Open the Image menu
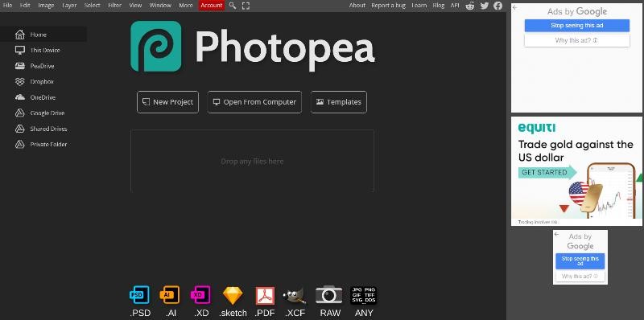 [46, 6]
